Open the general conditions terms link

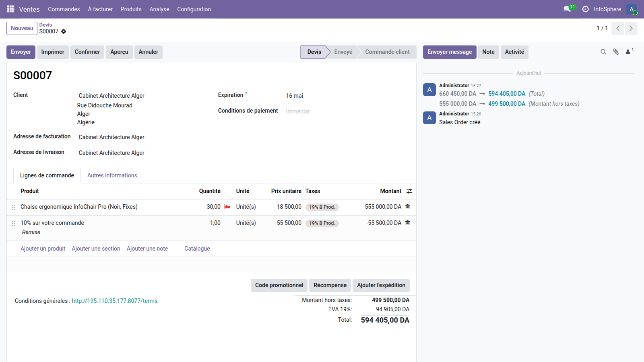[x=115, y=301]
